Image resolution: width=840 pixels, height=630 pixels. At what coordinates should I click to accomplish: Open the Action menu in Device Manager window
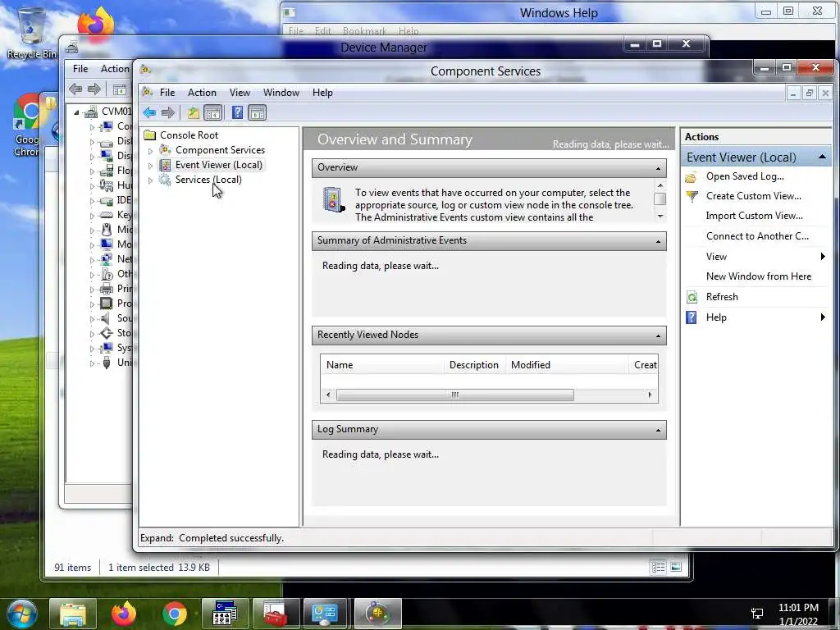tap(115, 69)
